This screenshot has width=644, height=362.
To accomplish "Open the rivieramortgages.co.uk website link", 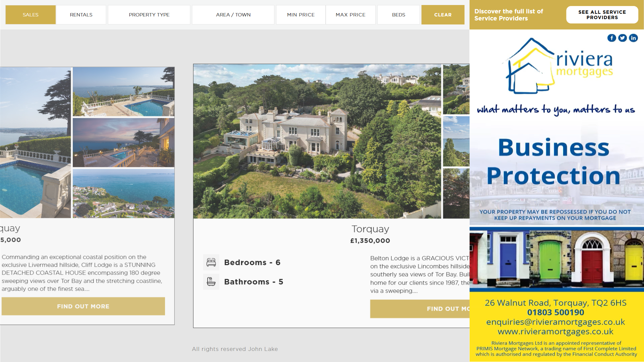I will coord(555,332).
